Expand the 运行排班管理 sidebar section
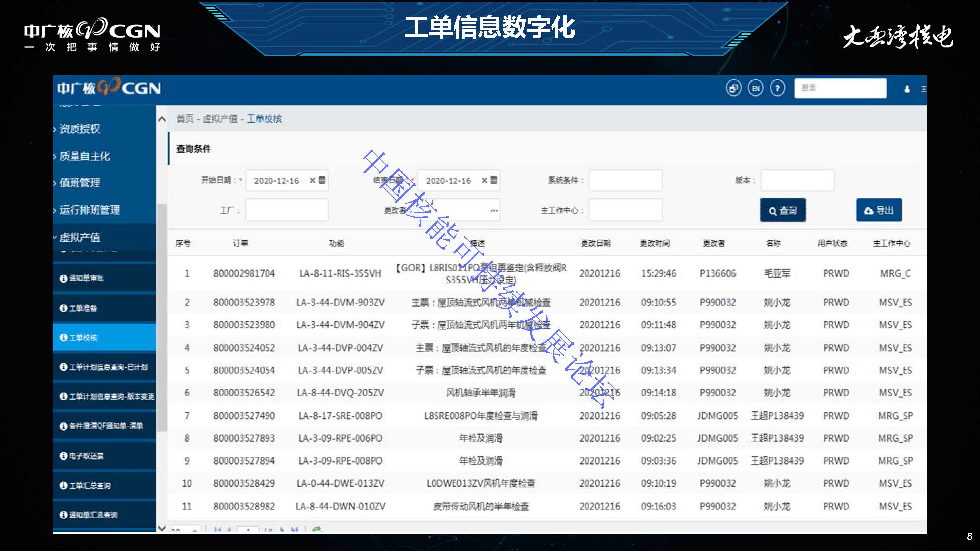This screenshot has width=980, height=551. [x=90, y=210]
